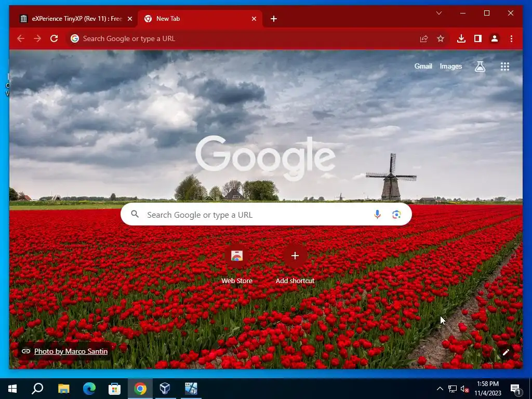This screenshot has height=399, width=532.
Task: Close the eXPerience TinyXP tab
Action: click(129, 19)
